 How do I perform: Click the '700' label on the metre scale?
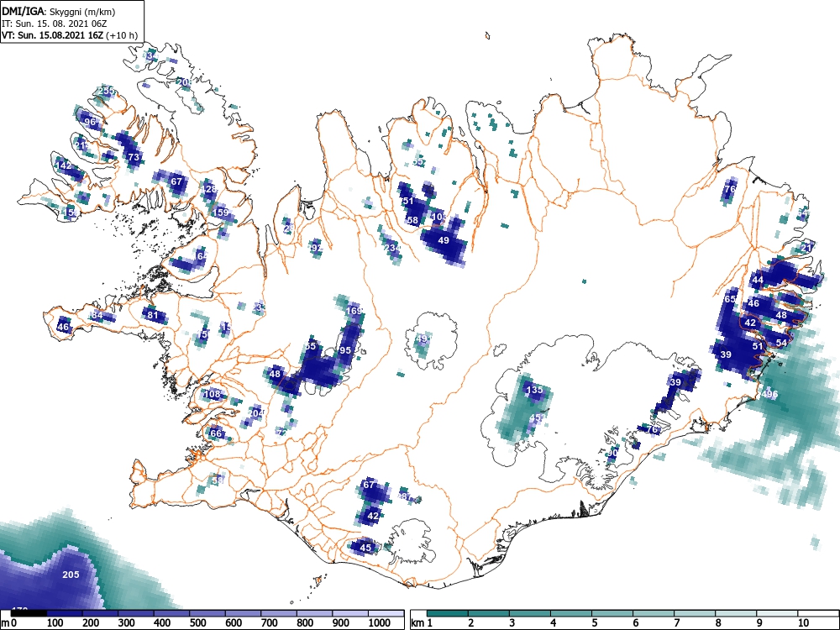point(270,623)
